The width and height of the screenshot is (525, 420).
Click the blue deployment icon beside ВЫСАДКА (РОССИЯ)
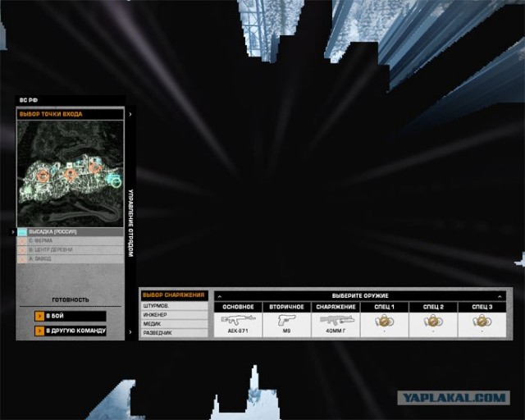click(x=22, y=232)
